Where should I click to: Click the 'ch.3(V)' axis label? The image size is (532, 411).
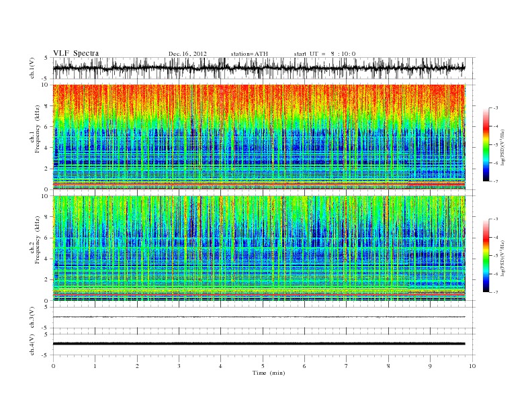(32, 318)
